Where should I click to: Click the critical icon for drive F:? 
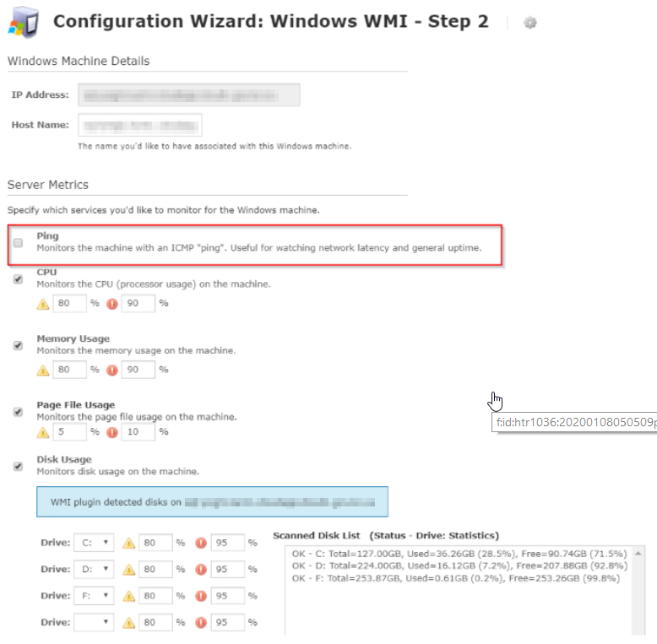tap(201, 596)
